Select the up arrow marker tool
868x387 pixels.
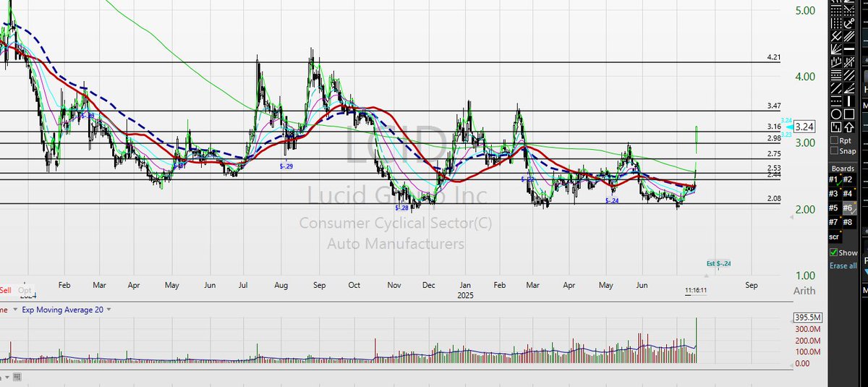[x=848, y=126]
